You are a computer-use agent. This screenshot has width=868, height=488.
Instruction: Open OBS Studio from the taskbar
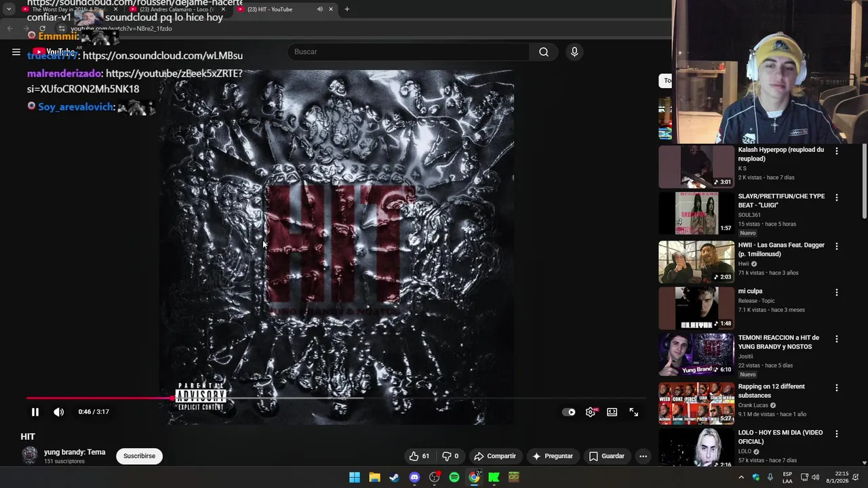[434, 477]
